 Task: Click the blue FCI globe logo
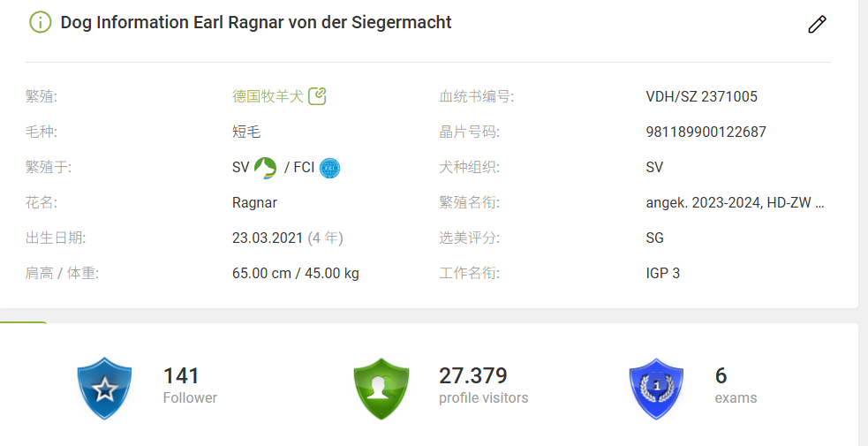[330, 168]
